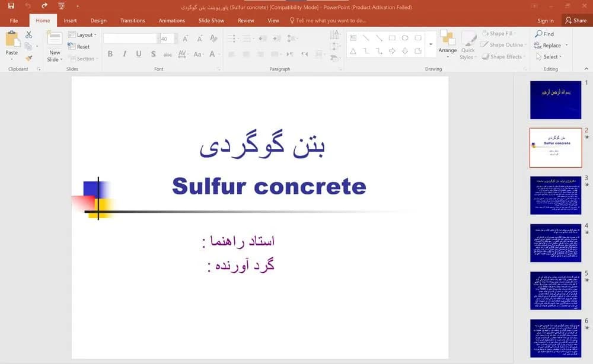Select the Elbow Connector shape

coord(366,51)
